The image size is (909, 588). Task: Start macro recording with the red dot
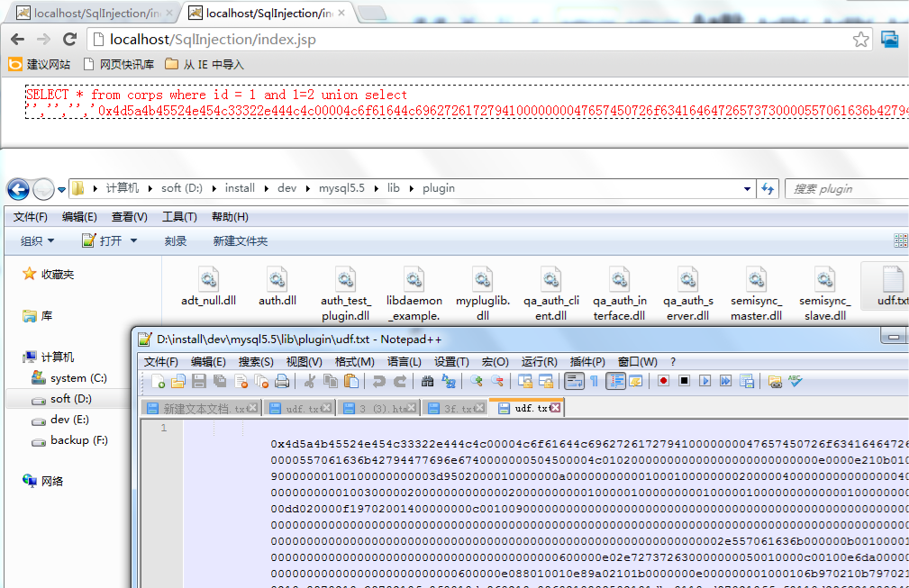(x=663, y=382)
